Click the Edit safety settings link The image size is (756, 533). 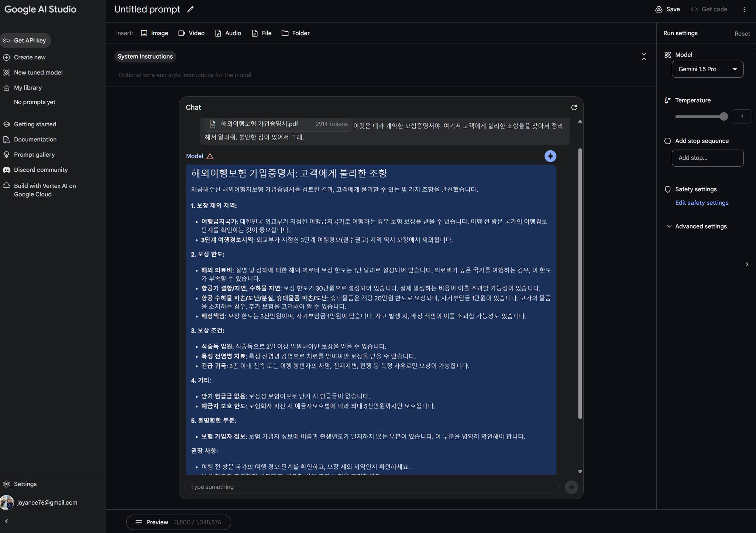click(x=701, y=203)
